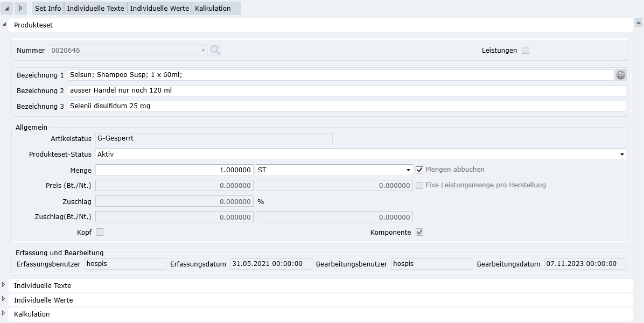Screen dimensions: 644x323
Task: Switch to the Set Info tab
Action: 48,9
